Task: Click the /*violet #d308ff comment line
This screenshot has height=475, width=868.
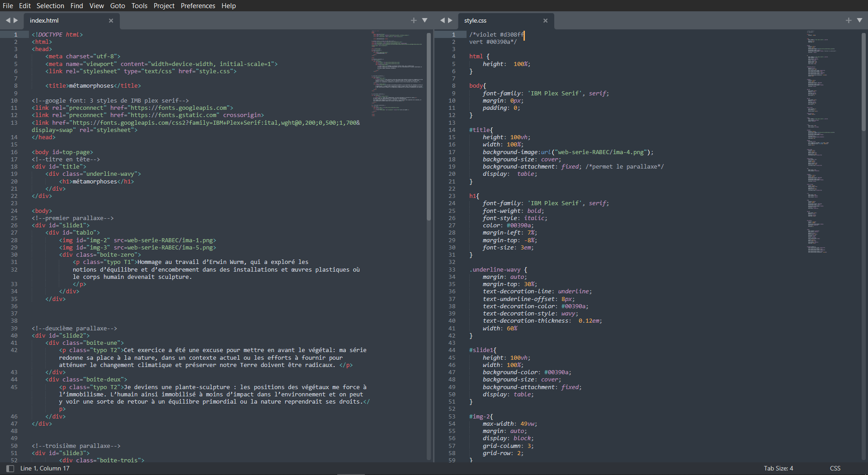Action: (496, 34)
